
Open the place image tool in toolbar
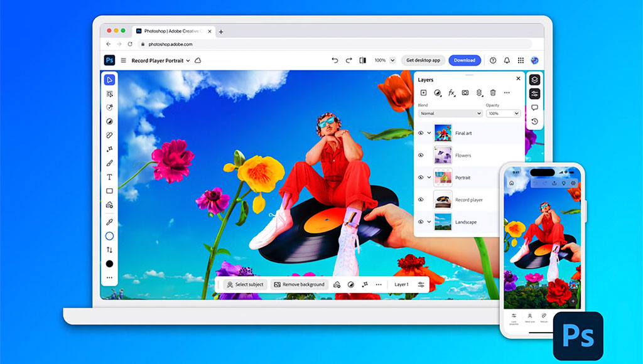pos(109,205)
